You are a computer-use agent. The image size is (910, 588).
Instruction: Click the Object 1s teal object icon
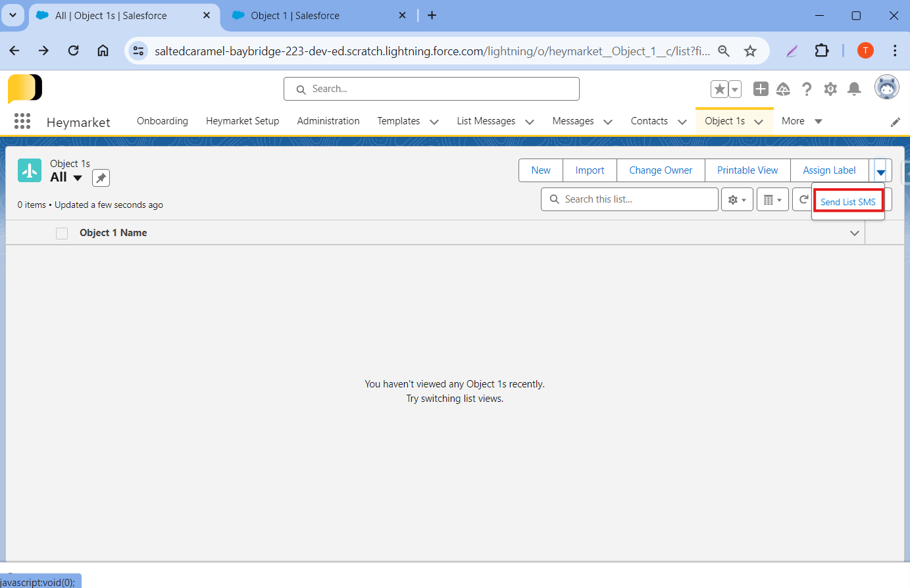click(x=30, y=170)
